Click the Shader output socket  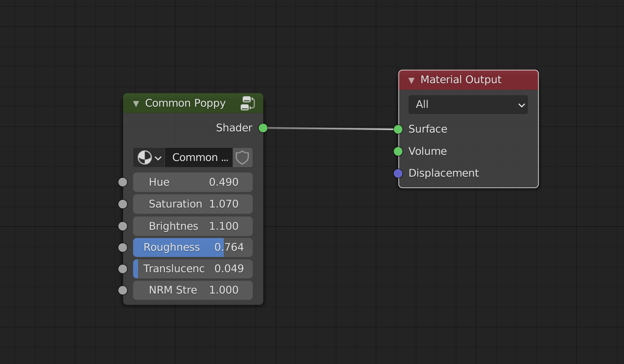click(263, 128)
